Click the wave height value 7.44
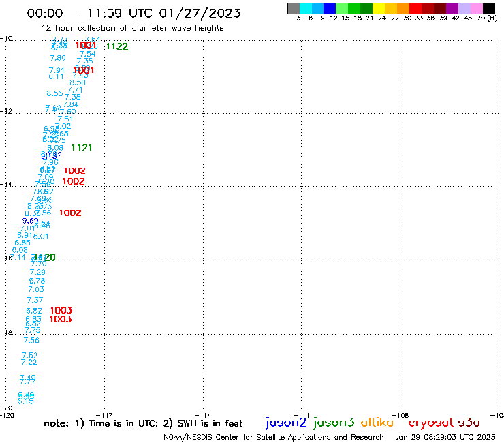This screenshot has width=504, height=443. 18,257
